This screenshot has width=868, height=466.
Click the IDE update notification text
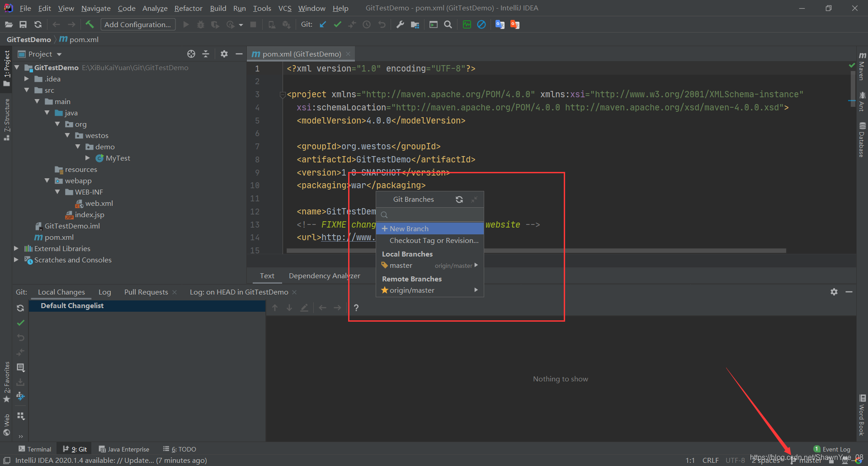[111, 461]
